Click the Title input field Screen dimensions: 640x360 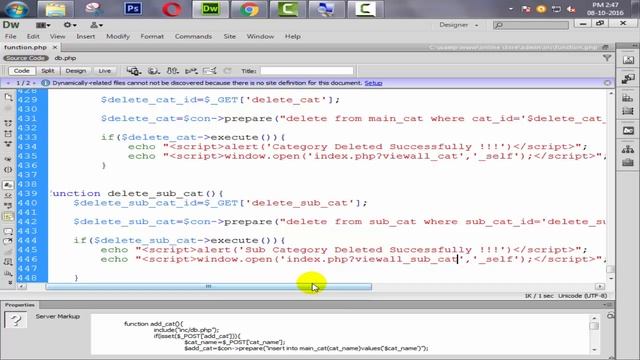pos(307,71)
